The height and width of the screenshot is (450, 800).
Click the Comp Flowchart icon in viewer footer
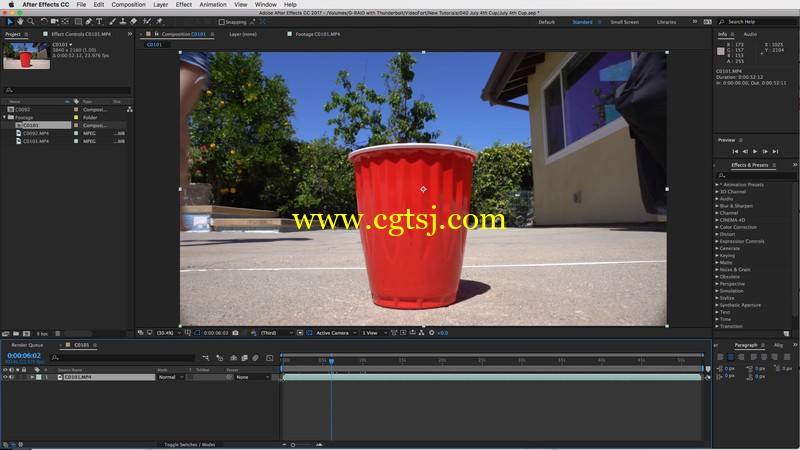421,333
